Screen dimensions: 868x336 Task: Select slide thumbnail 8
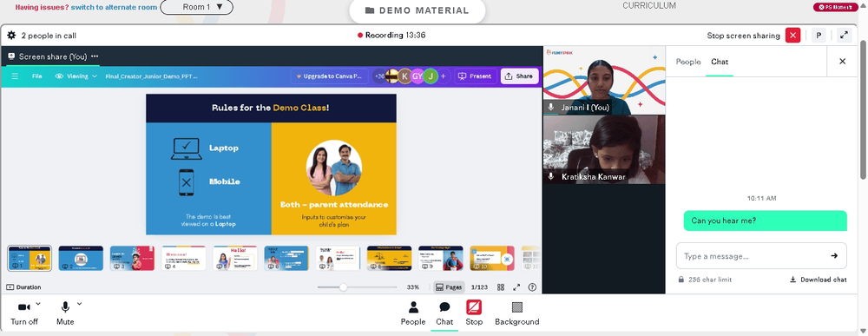(x=389, y=259)
